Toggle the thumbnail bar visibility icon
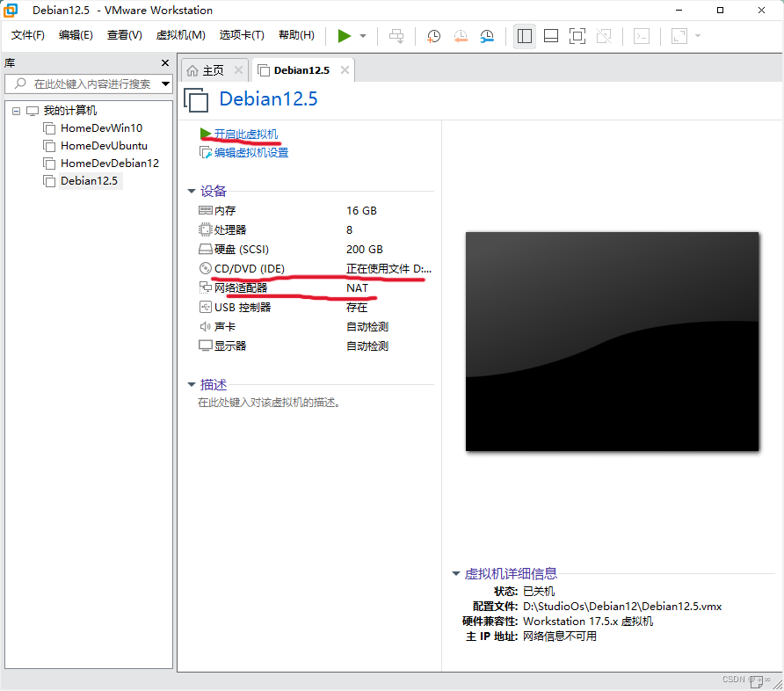784x691 pixels. tap(550, 36)
